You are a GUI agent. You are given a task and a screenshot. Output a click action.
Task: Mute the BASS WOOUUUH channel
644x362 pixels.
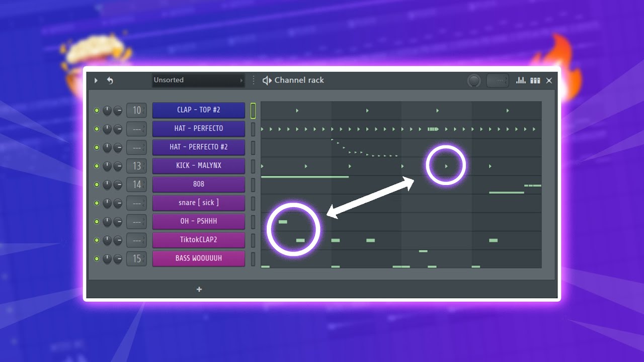97,259
